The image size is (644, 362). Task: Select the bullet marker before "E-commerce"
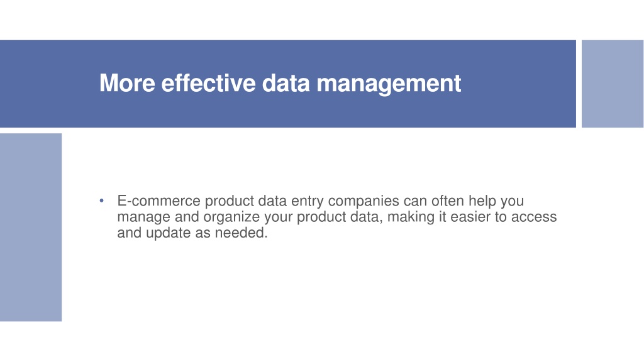[101, 200]
